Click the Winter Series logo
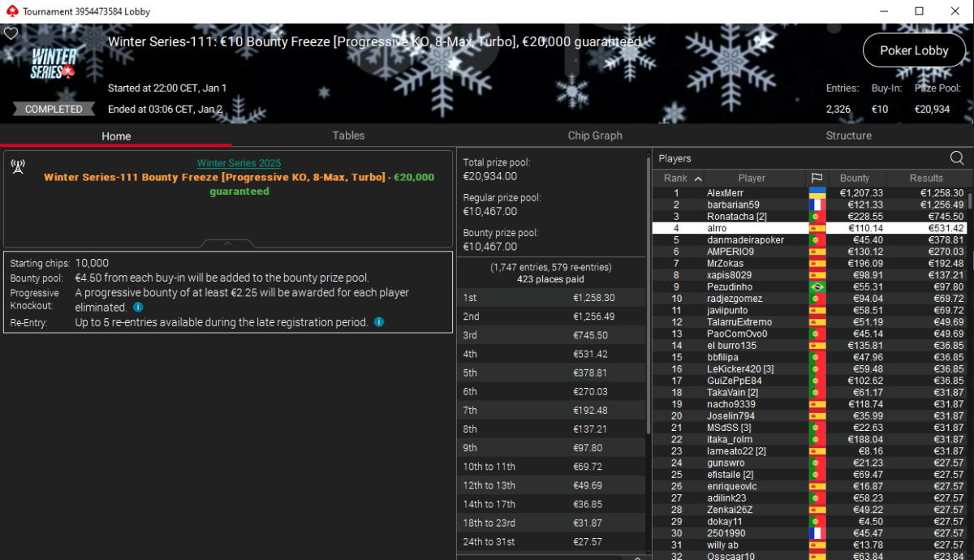 (54, 63)
